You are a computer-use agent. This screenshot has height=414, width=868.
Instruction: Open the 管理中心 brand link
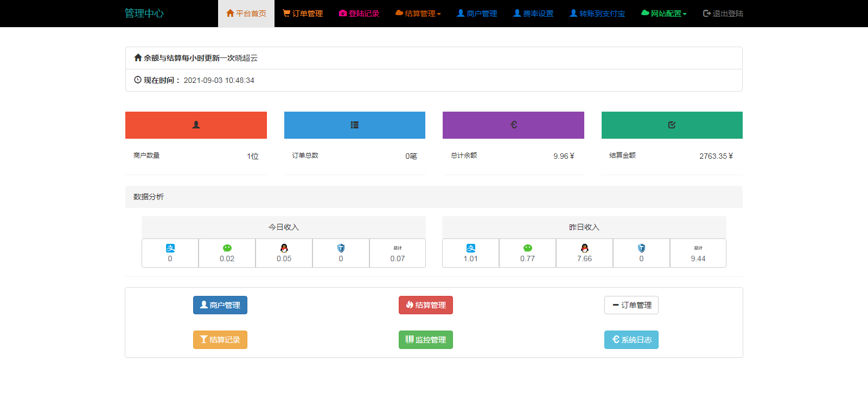tap(144, 14)
